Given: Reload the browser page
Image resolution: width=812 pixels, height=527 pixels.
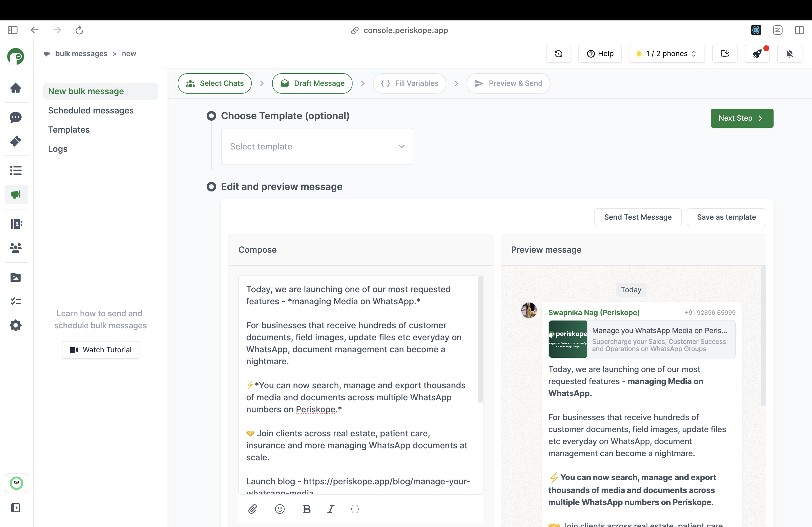Looking at the screenshot, I should tap(79, 30).
